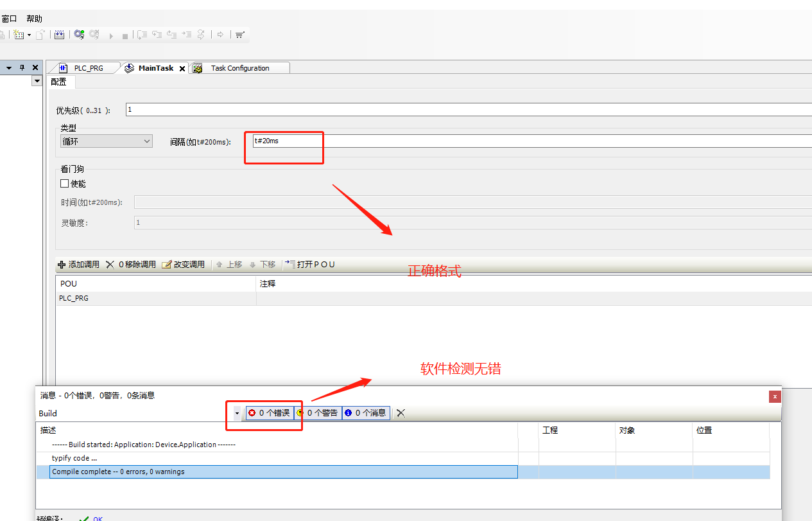Click the Set Next Statement toolbar icon
This screenshot has height=521, width=812.
coord(201,35)
